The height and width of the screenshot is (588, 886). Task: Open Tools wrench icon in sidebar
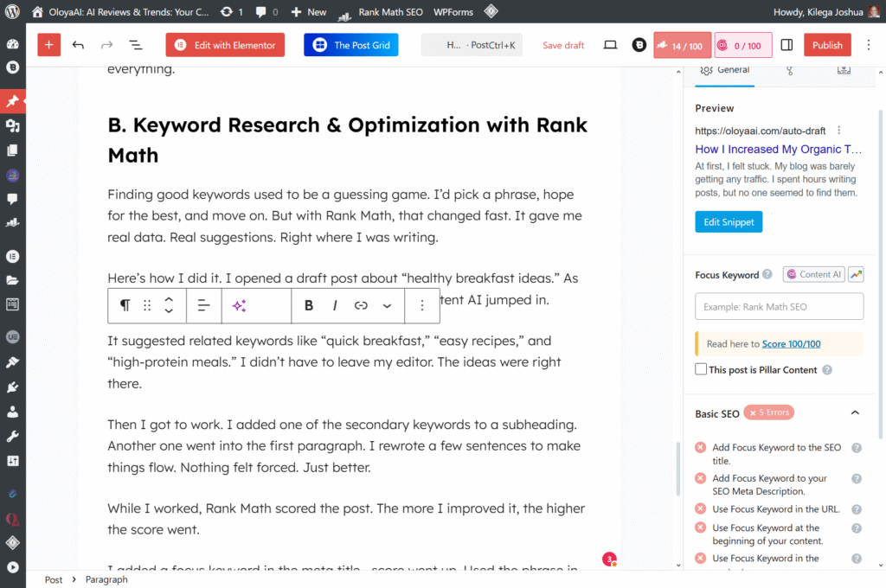point(12,436)
